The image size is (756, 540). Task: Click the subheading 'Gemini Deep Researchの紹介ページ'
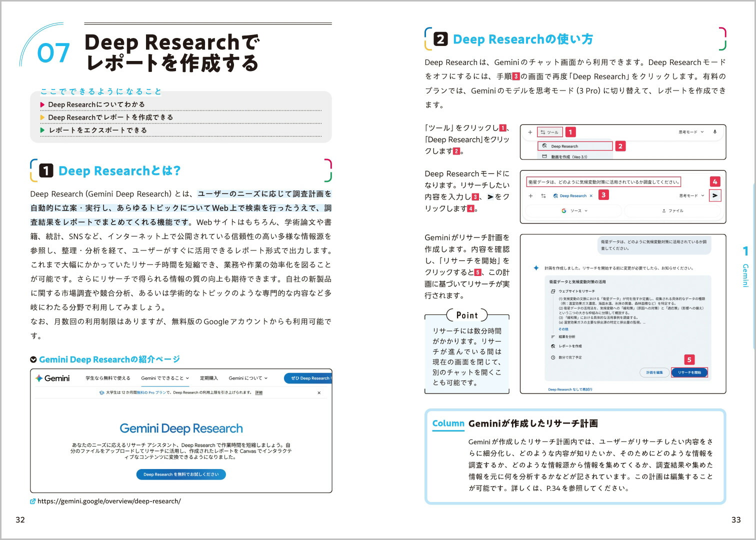109,359
